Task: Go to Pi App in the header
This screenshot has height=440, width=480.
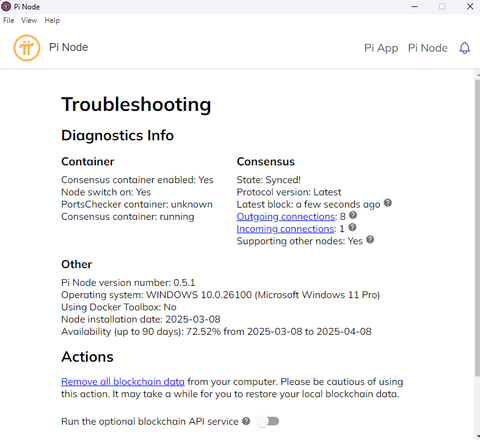Action: (381, 48)
